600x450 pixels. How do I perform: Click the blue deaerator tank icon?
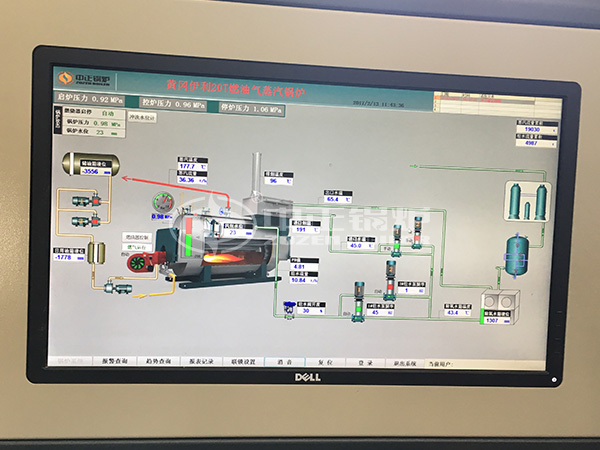click(x=516, y=253)
